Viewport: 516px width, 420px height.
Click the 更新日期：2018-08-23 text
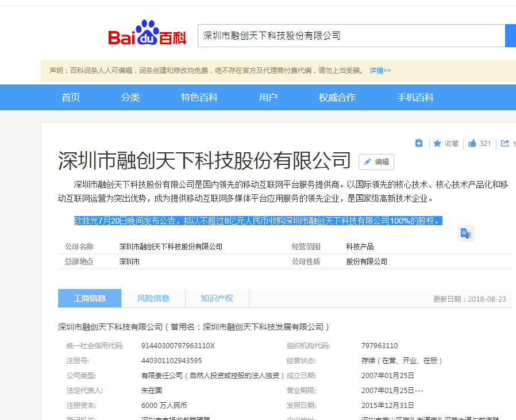click(x=469, y=299)
